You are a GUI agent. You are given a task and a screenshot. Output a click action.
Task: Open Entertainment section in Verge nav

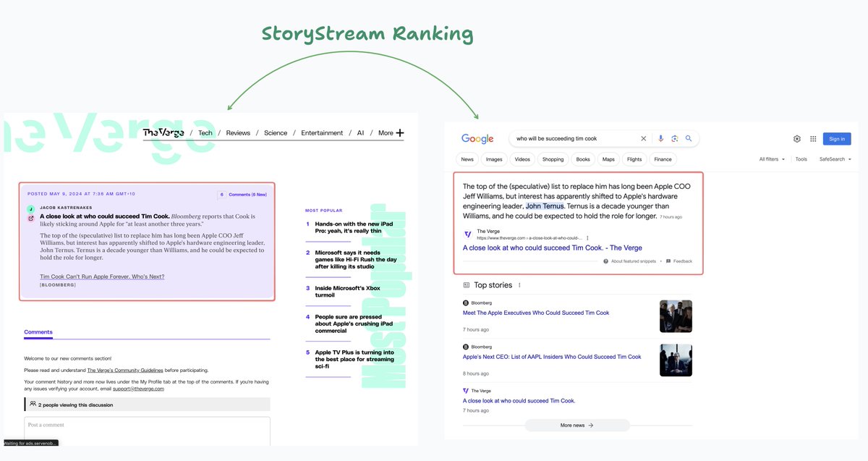[x=322, y=133]
